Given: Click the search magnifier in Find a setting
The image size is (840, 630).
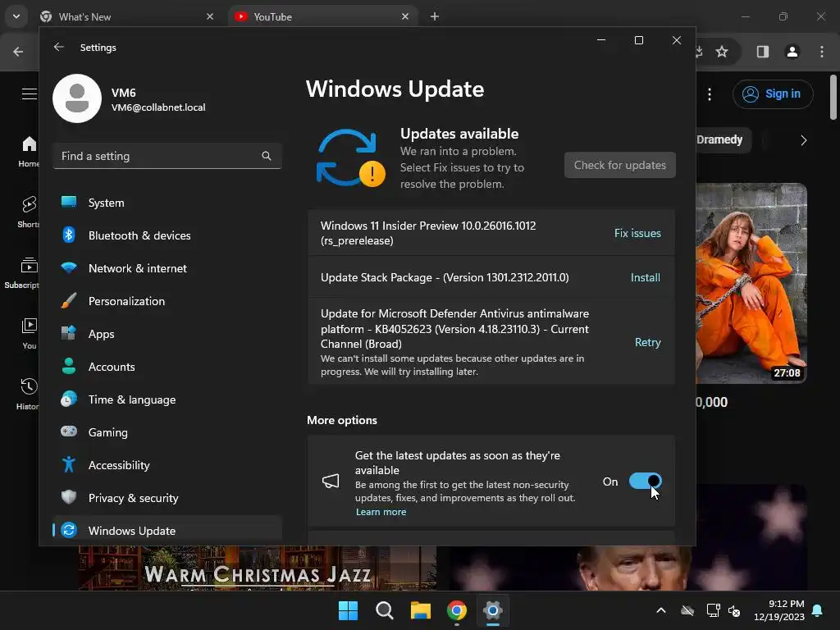Looking at the screenshot, I should [x=267, y=156].
